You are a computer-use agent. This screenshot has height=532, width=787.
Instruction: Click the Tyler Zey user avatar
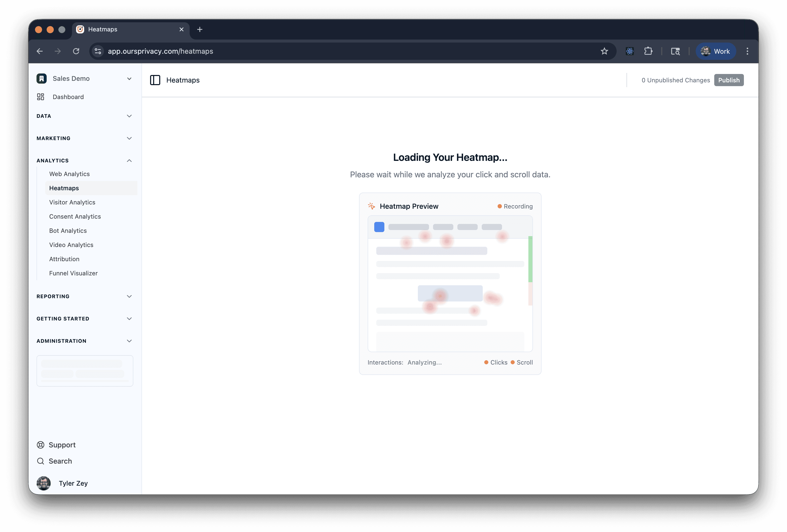coord(44,483)
